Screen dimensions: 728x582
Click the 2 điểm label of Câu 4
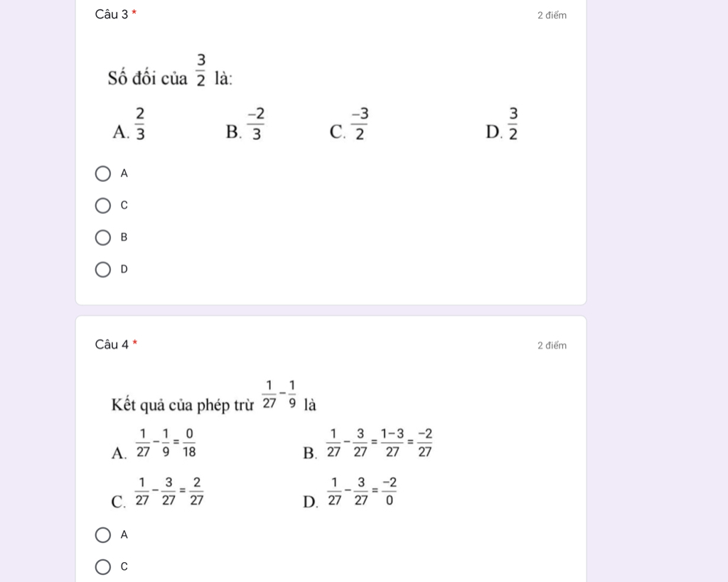point(552,346)
